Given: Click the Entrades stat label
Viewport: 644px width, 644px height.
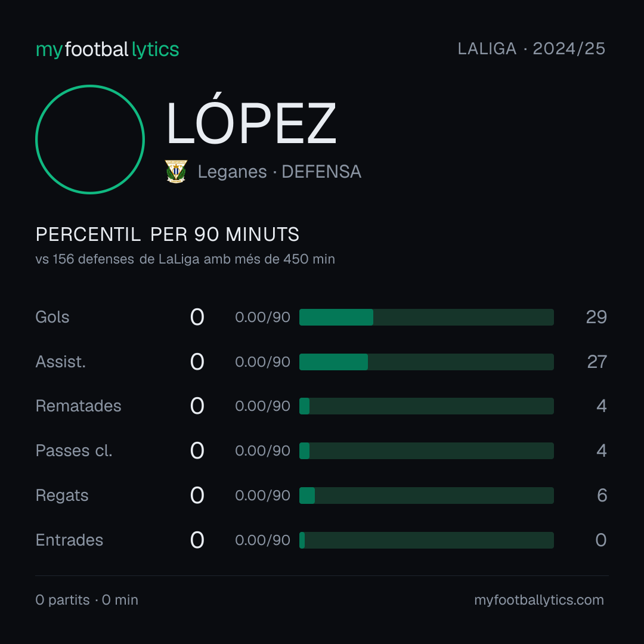Looking at the screenshot, I should 69,540.
